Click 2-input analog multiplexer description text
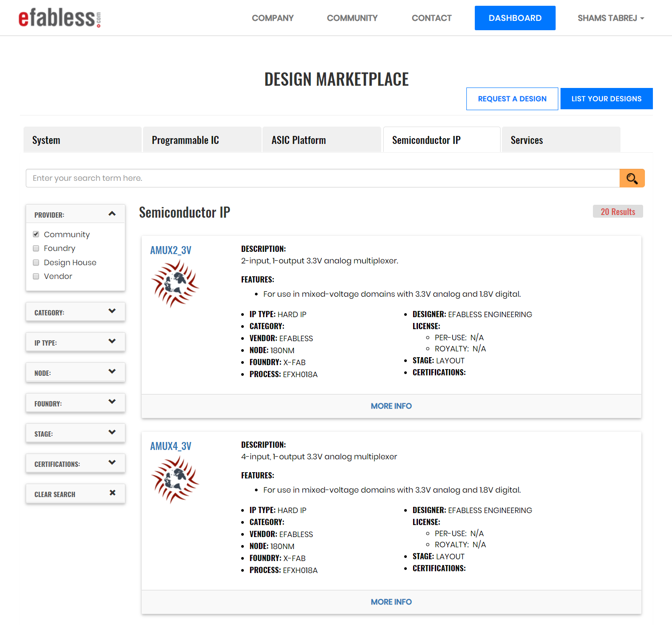The height and width of the screenshot is (625, 672). (x=320, y=261)
